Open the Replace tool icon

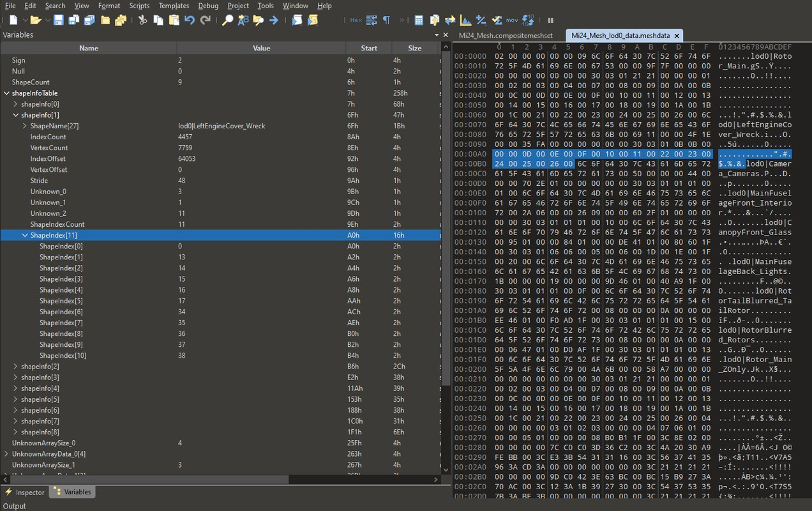(x=243, y=20)
